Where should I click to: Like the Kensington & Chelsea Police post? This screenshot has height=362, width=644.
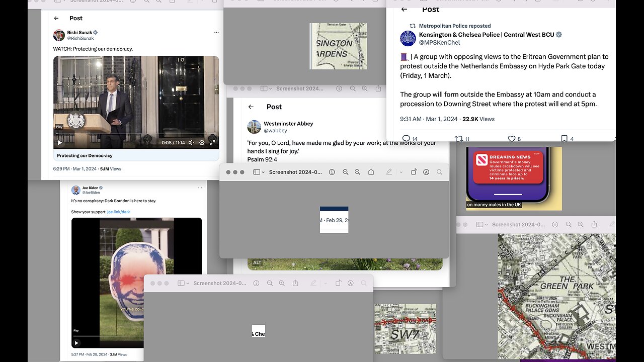(512, 139)
